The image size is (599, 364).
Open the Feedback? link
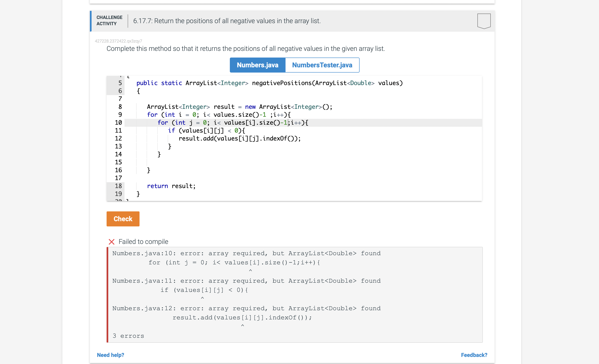[x=474, y=355]
